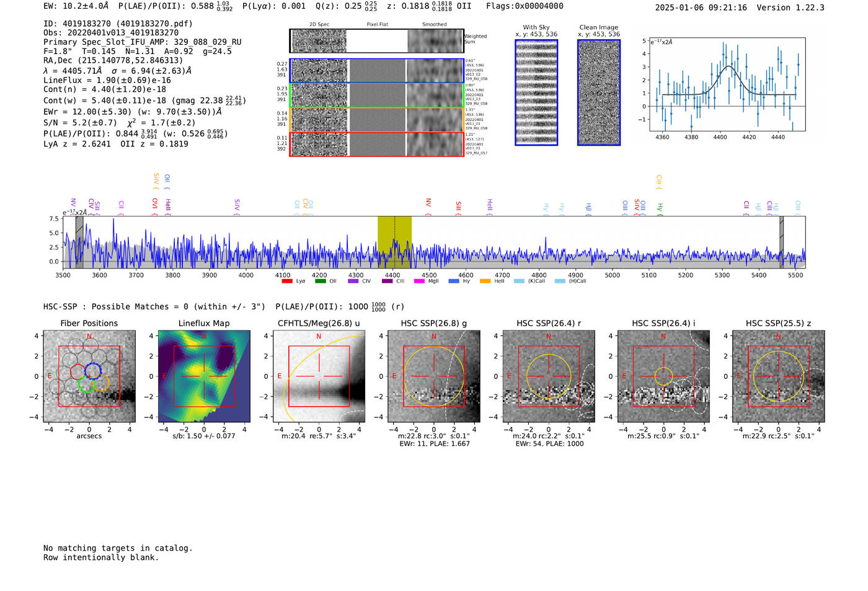868x591 pixels.
Task: Select the red-bordered 2D spectrum row
Action: (x=377, y=144)
